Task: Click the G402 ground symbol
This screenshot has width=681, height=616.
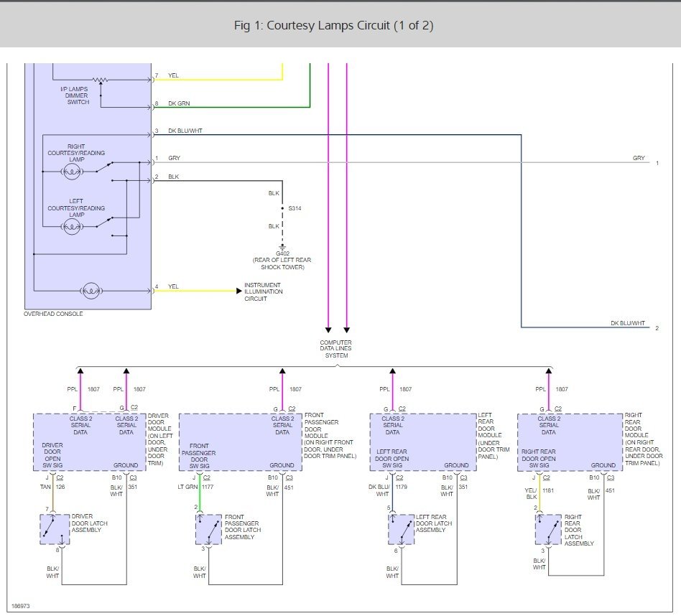Action: tap(282, 246)
